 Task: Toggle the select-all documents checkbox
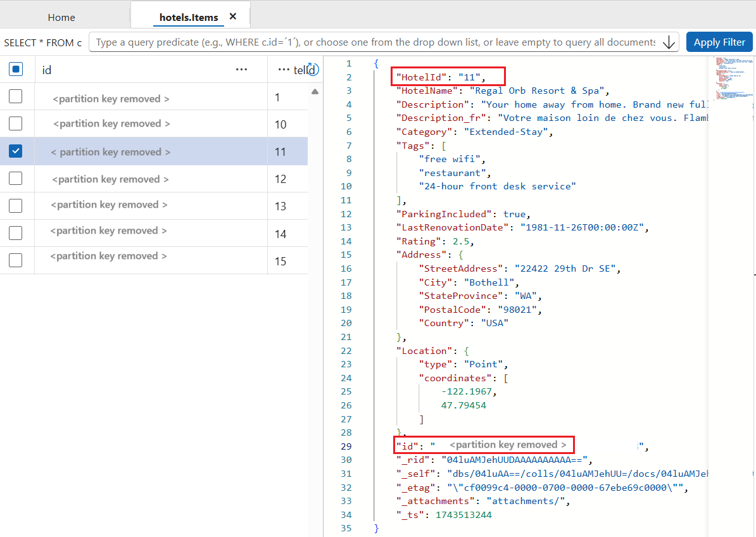tap(16, 69)
